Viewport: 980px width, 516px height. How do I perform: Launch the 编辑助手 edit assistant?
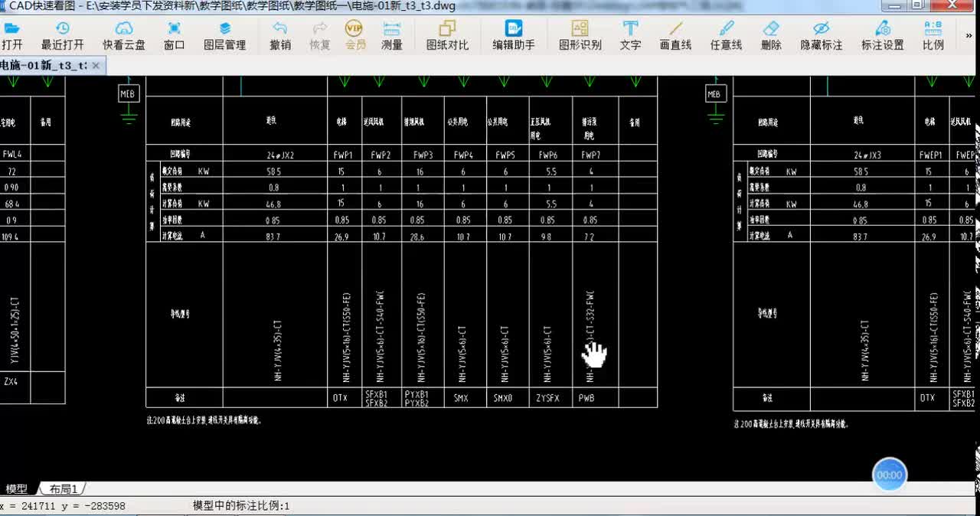coord(514,36)
